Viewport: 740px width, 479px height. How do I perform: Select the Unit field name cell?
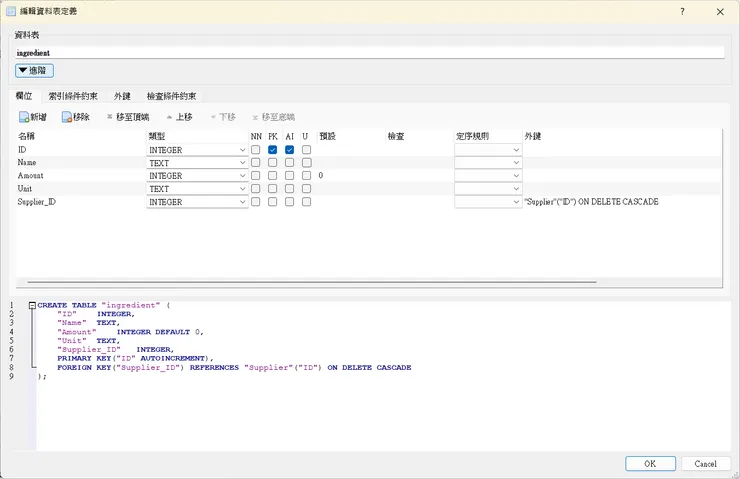[81, 188]
